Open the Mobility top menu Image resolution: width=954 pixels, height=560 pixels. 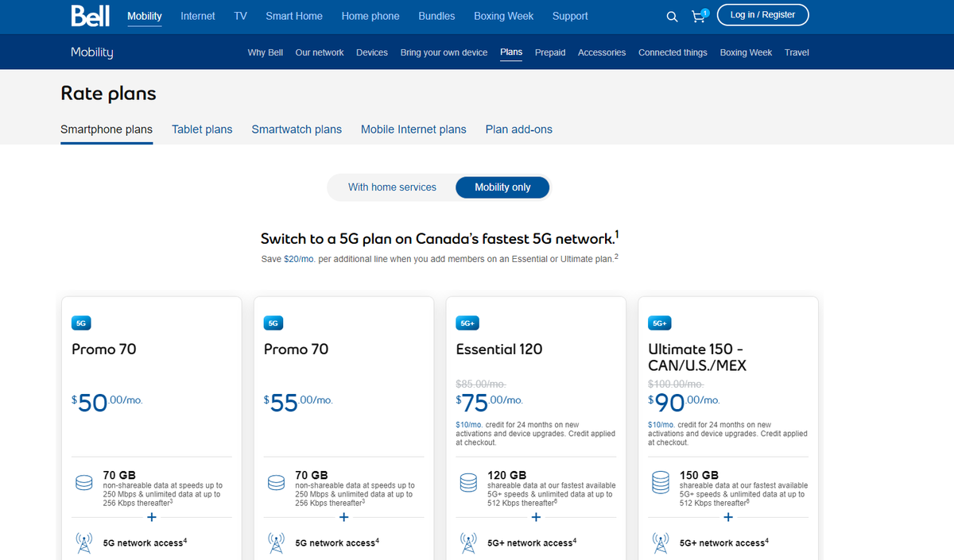coord(145,16)
